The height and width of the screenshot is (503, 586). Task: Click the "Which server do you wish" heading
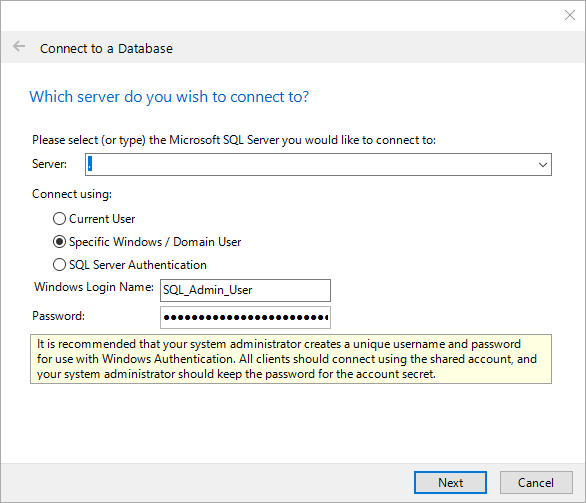[x=169, y=97]
